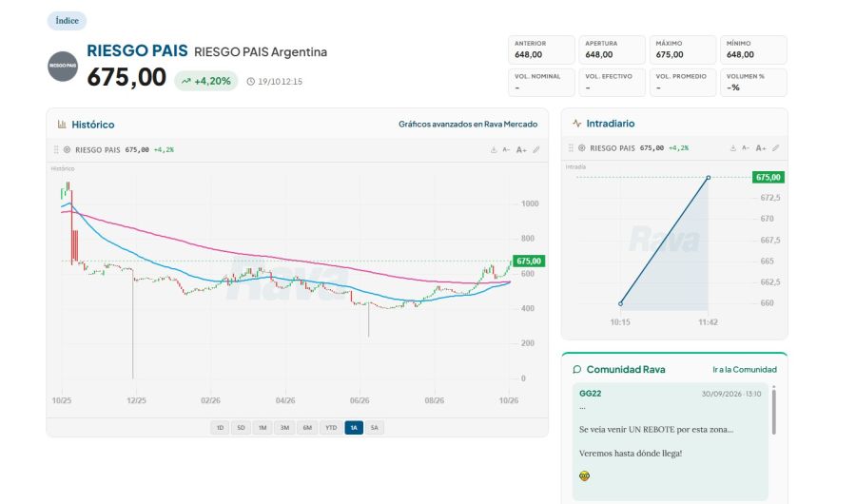Toggle the visibility eye icon in the Histórico legend
The image size is (856, 504).
tap(68, 149)
